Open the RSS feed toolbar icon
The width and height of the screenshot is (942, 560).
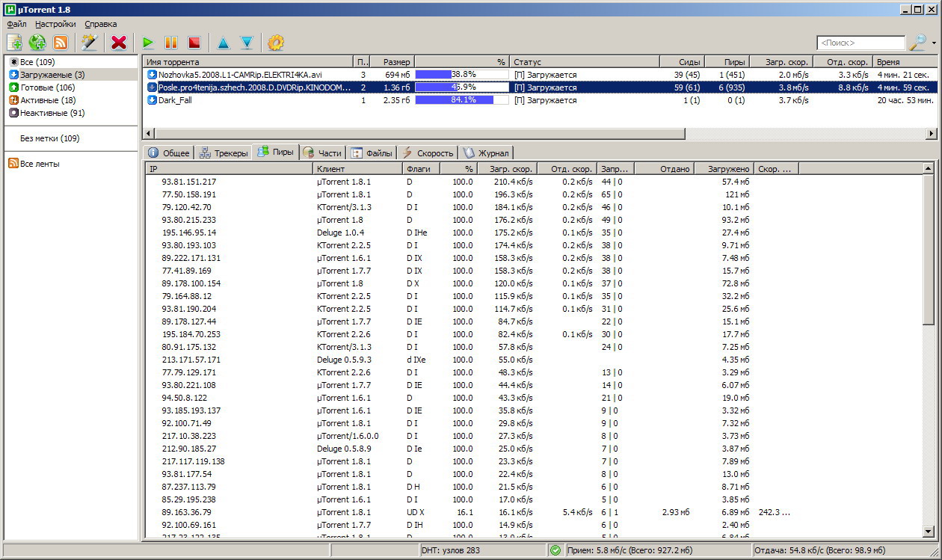click(x=61, y=43)
